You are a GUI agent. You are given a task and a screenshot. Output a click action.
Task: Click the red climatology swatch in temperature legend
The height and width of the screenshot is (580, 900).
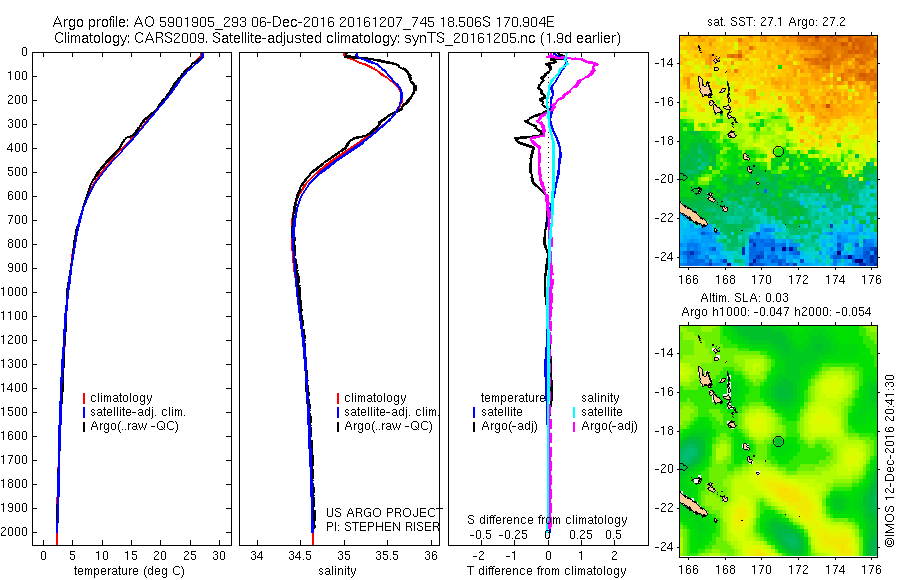click(84, 398)
